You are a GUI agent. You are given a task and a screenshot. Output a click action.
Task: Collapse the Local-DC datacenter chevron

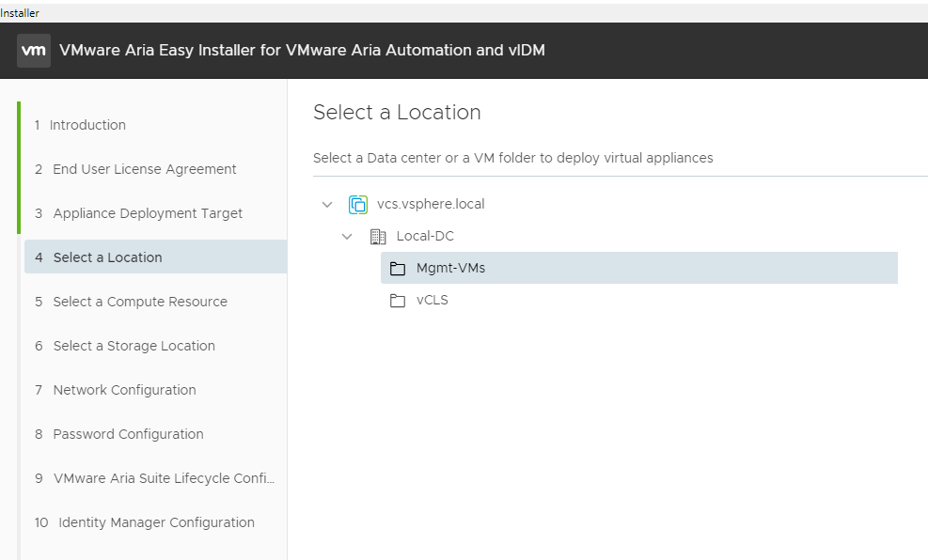(x=347, y=237)
